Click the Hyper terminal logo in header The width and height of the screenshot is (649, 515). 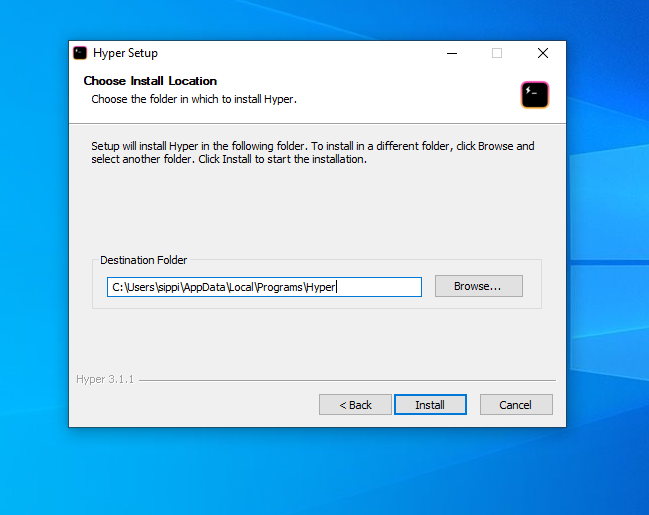pyautogui.click(x=535, y=95)
